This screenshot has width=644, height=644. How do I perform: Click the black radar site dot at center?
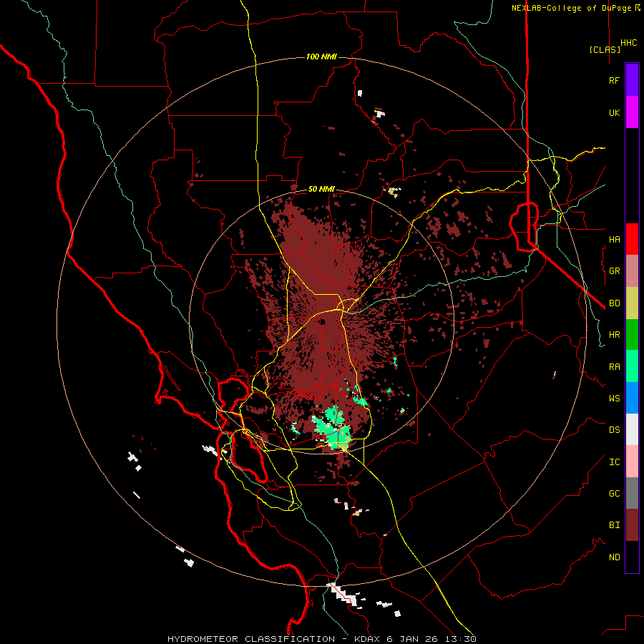[x=323, y=321]
